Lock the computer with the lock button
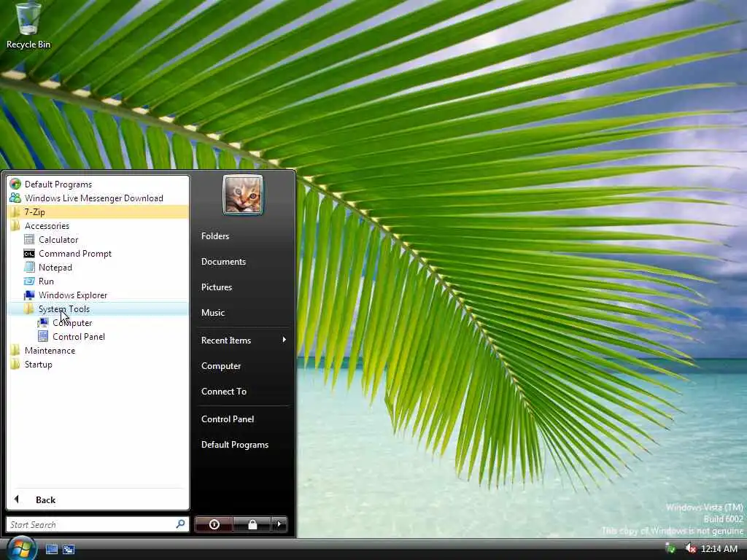 (252, 524)
